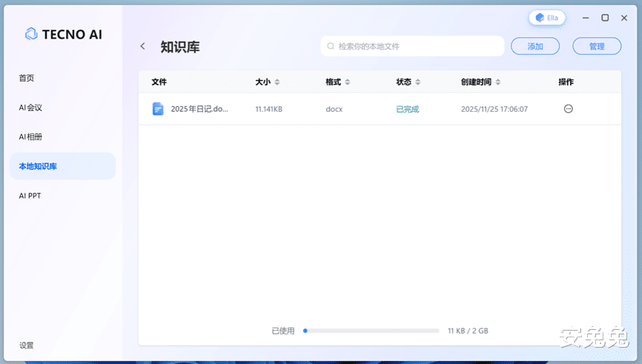This screenshot has width=642, height=364.
Task: Open 设置 in the sidebar
Action: pyautogui.click(x=27, y=345)
